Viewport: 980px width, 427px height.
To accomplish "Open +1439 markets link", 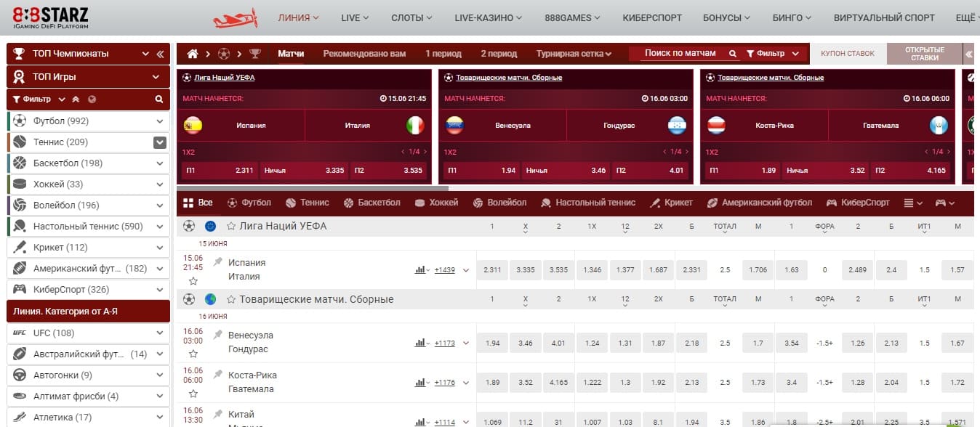I will click(x=445, y=270).
